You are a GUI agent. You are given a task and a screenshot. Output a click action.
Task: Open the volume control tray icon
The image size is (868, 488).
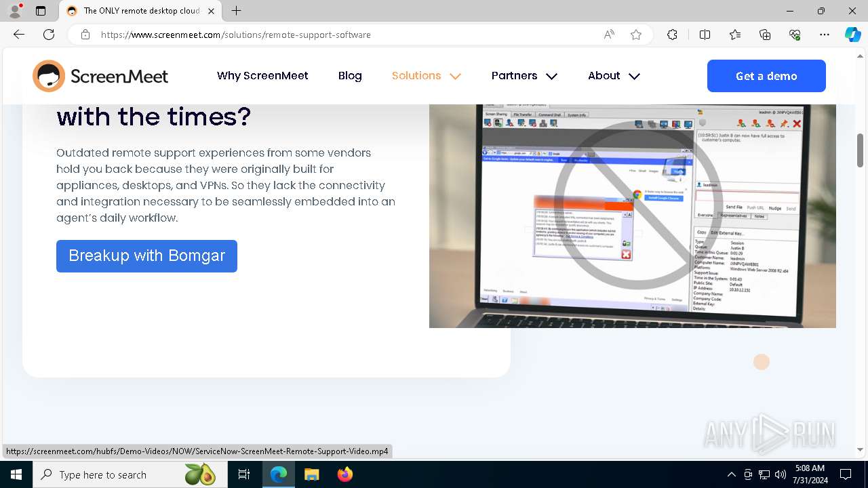coord(781,474)
